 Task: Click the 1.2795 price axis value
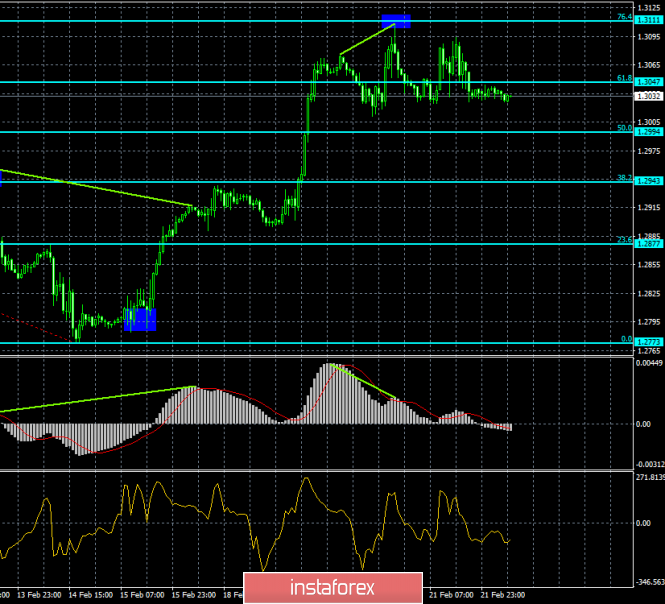(649, 322)
